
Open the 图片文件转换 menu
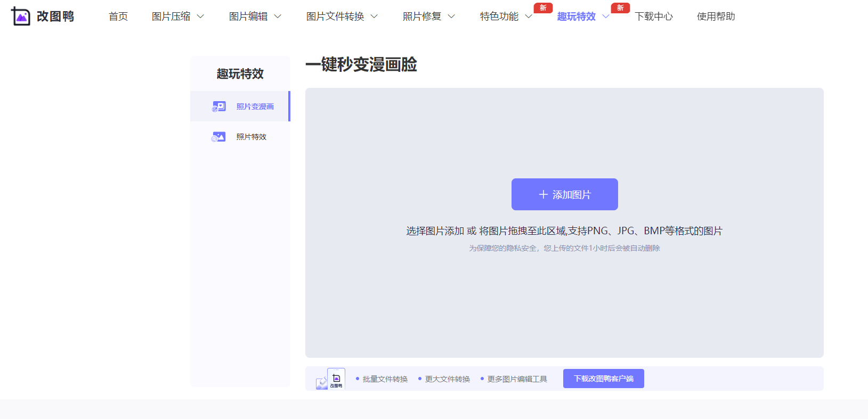tap(335, 17)
